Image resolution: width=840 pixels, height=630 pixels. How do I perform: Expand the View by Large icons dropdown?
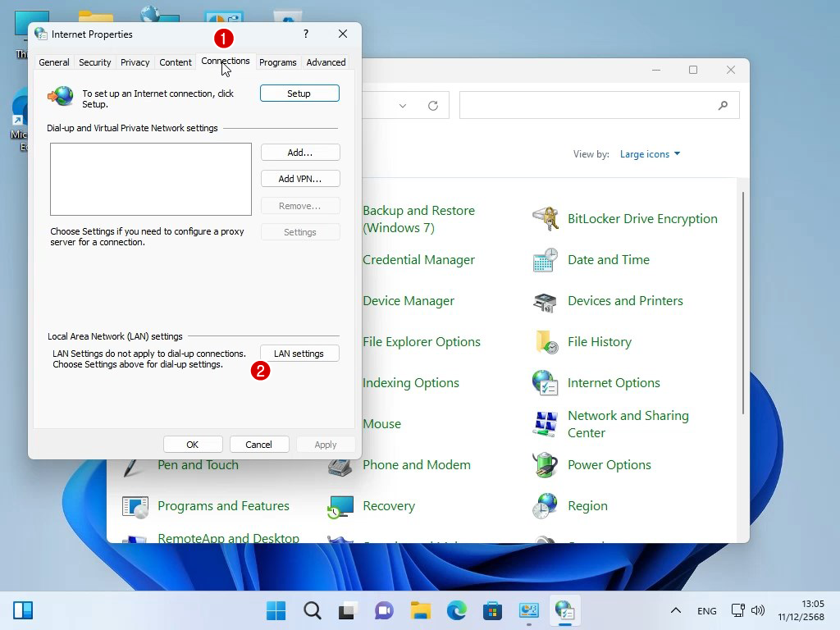[x=650, y=154]
